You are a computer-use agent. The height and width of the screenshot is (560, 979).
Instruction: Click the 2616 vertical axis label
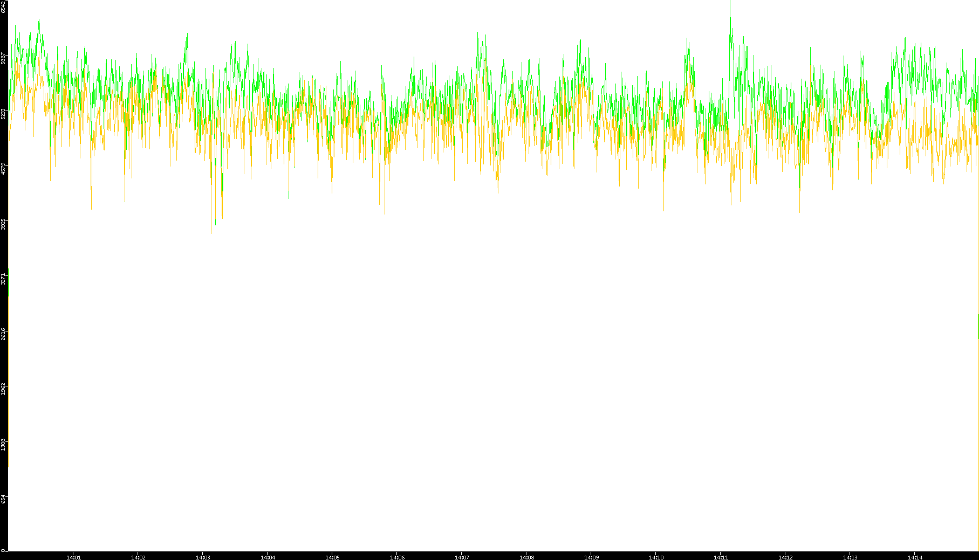point(4,334)
